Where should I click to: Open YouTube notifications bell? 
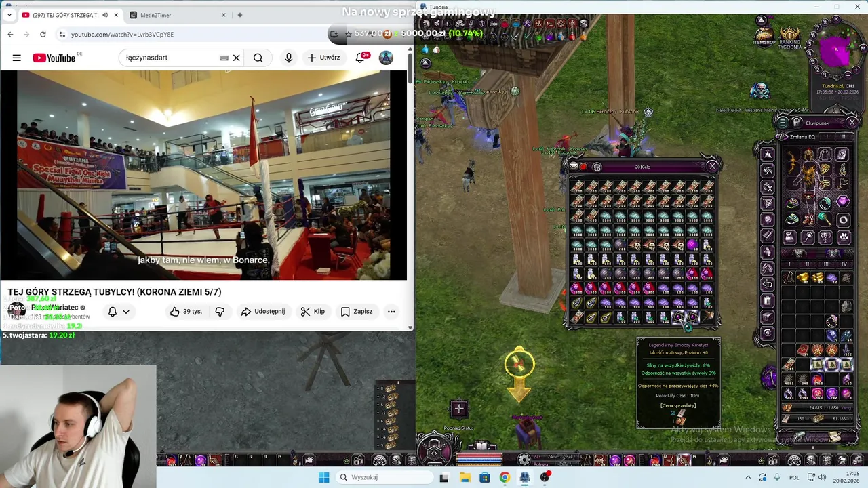[360, 58]
